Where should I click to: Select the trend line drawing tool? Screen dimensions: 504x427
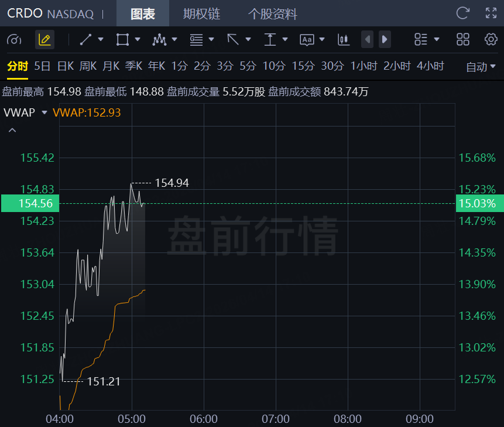coord(86,40)
